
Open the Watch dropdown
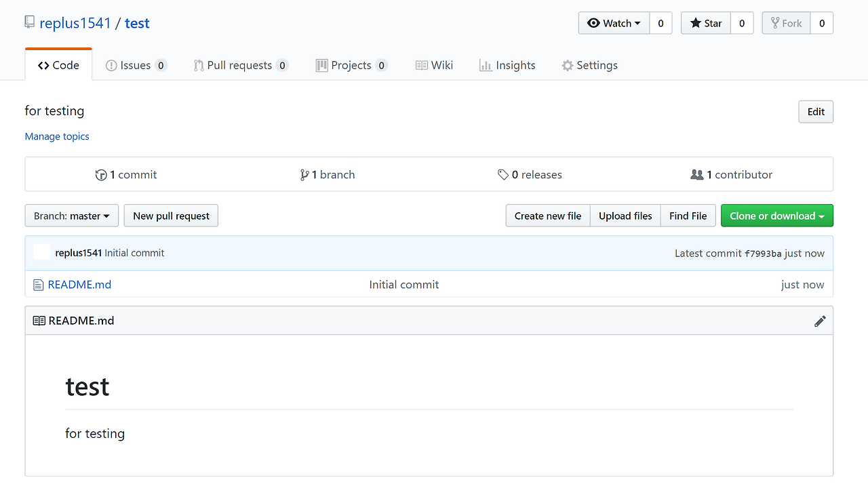pyautogui.click(x=614, y=23)
